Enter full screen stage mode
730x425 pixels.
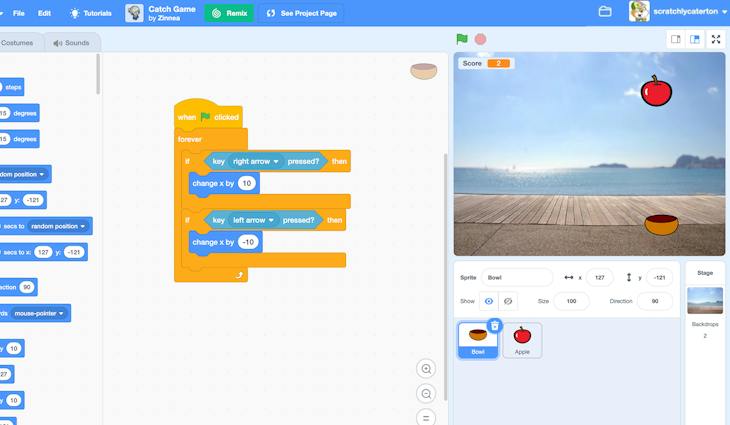click(716, 40)
